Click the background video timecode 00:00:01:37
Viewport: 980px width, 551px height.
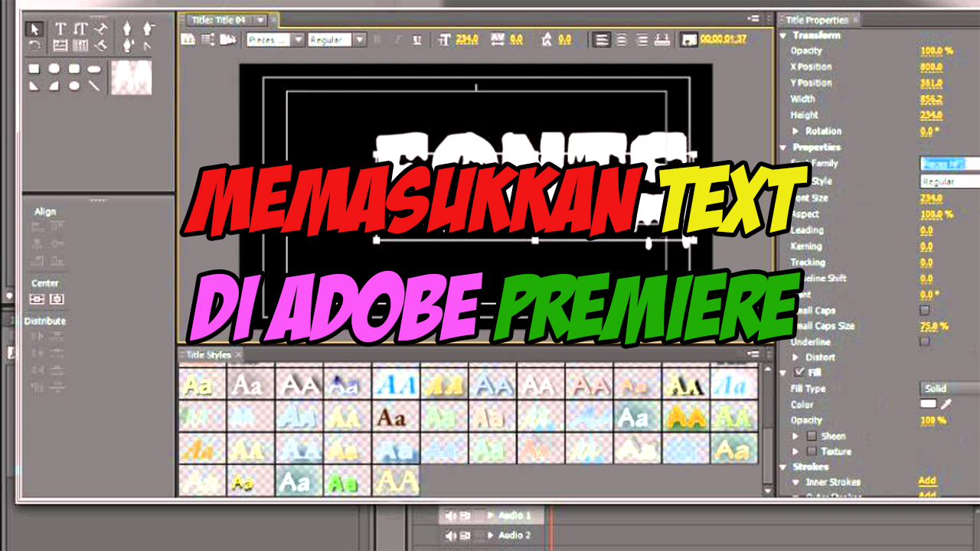pos(724,39)
